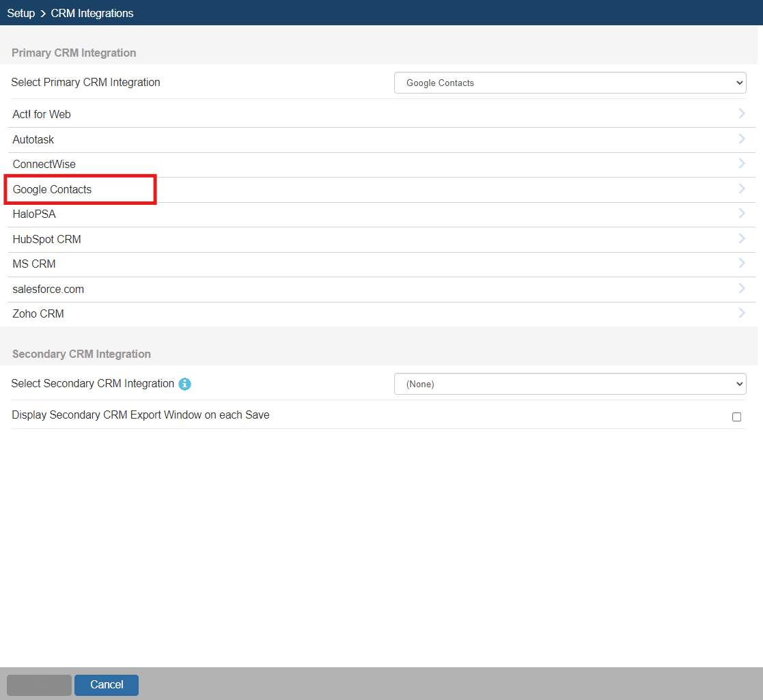763x700 pixels.
Task: Click the chevron arrow on Zoho CRM row
Action: (x=742, y=313)
